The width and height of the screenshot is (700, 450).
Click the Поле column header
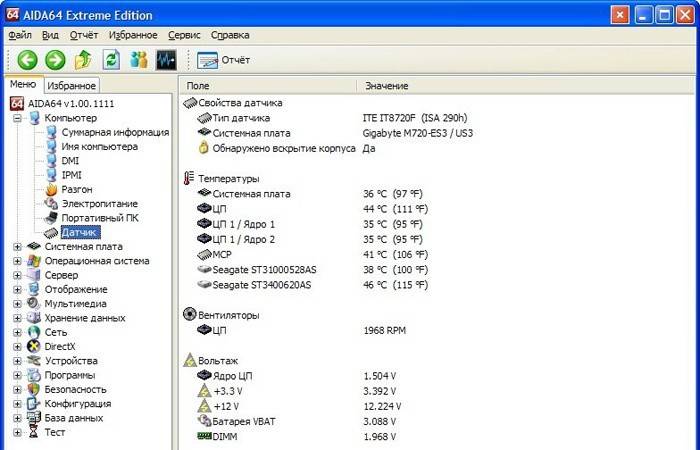pyautogui.click(x=198, y=86)
